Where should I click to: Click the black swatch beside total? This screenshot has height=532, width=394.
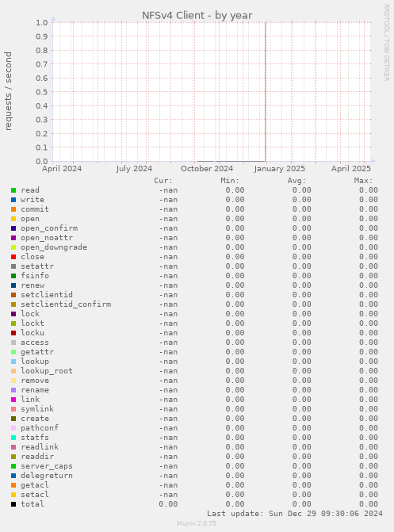13,504
